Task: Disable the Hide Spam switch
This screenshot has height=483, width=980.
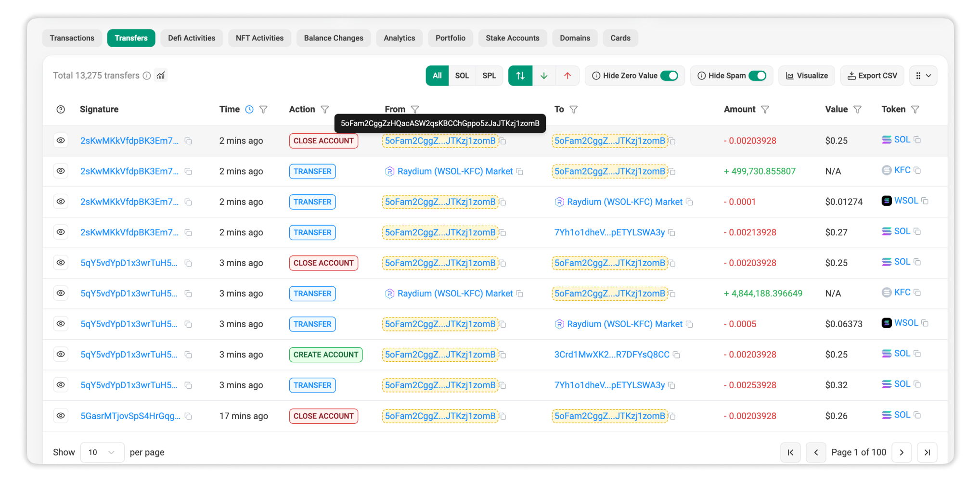Action: (757, 76)
